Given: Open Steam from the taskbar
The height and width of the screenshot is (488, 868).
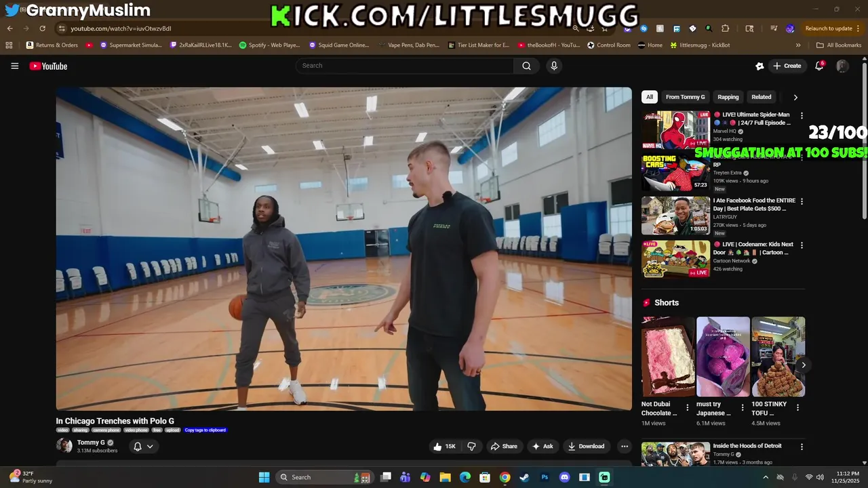Looking at the screenshot, I should (524, 477).
